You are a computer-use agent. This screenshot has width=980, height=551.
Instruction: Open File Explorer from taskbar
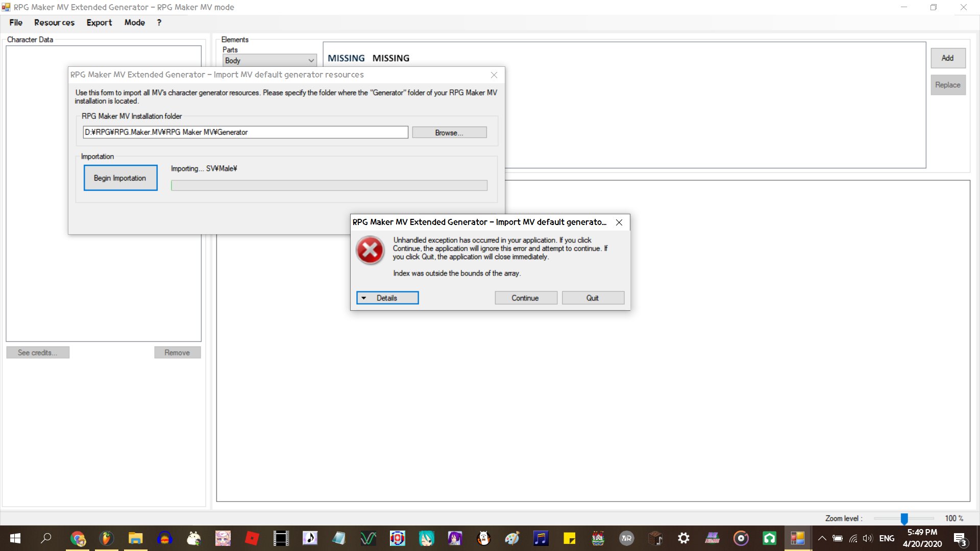point(135,538)
